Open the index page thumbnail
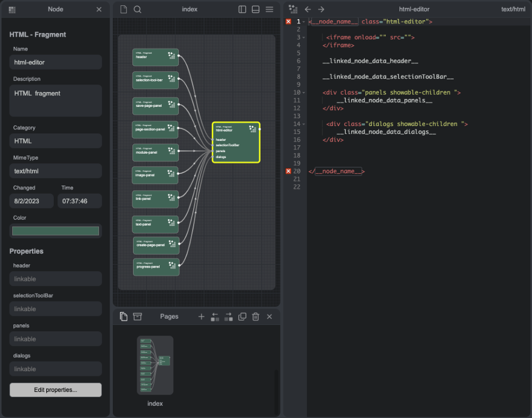Viewport: 532px width, 418px height. (x=155, y=365)
